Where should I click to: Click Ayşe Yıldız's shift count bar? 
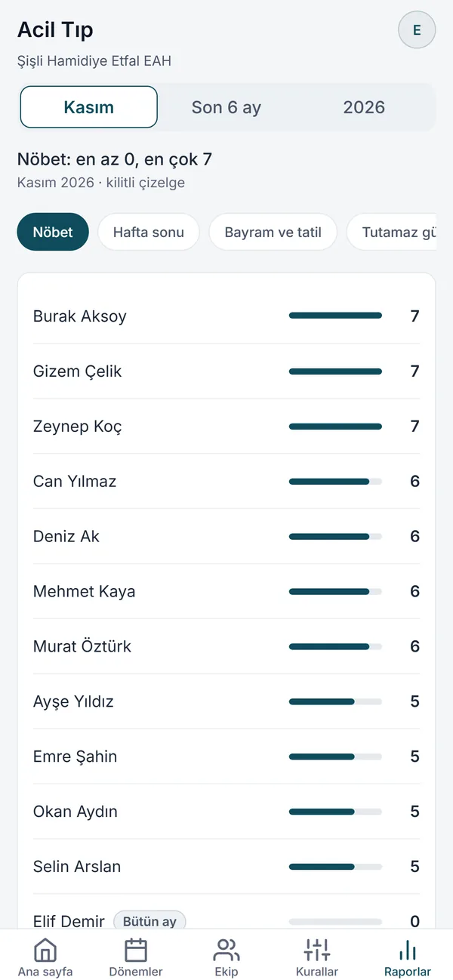[x=335, y=701]
